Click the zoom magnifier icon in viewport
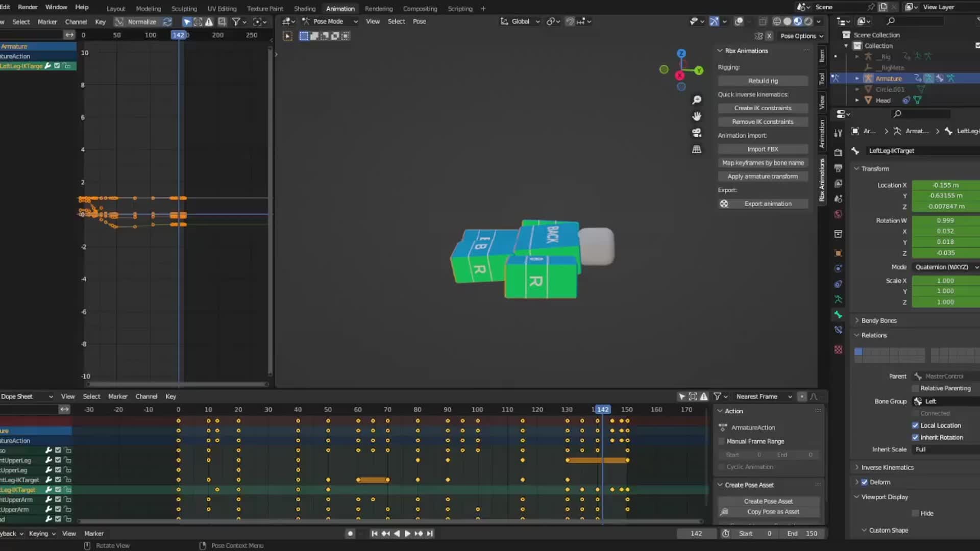This screenshot has width=980, height=551. click(697, 100)
